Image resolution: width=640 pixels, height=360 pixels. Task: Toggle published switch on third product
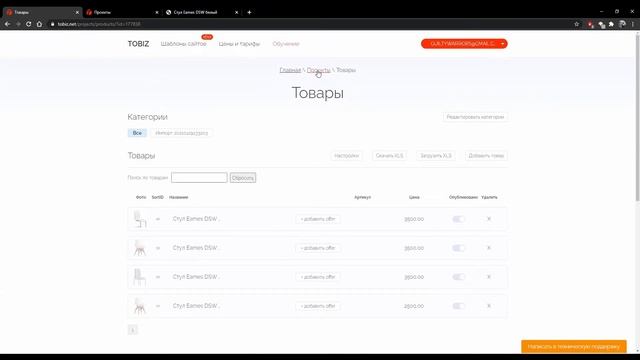click(x=458, y=277)
